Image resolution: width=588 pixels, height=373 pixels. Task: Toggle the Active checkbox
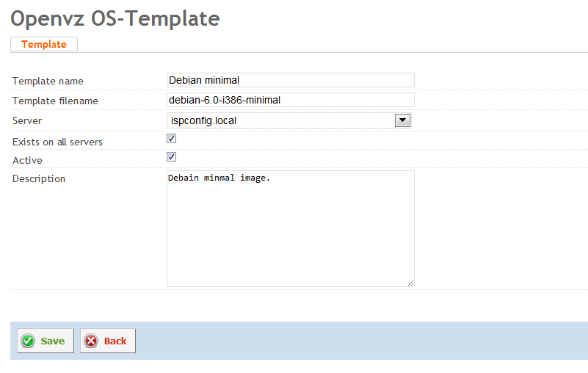coord(171,157)
